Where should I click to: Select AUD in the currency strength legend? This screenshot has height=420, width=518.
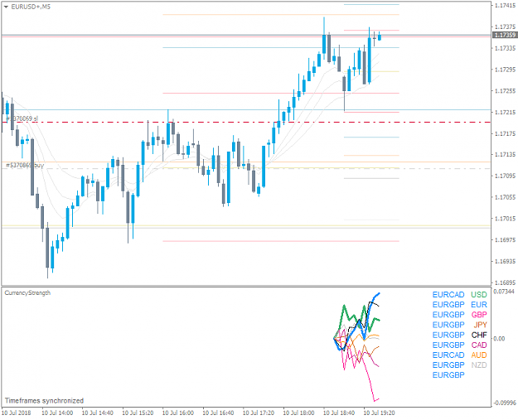(479, 355)
